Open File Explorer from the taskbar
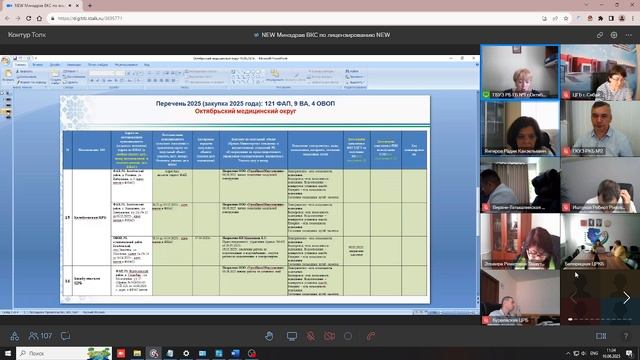640x360 pixels. pos(137,353)
